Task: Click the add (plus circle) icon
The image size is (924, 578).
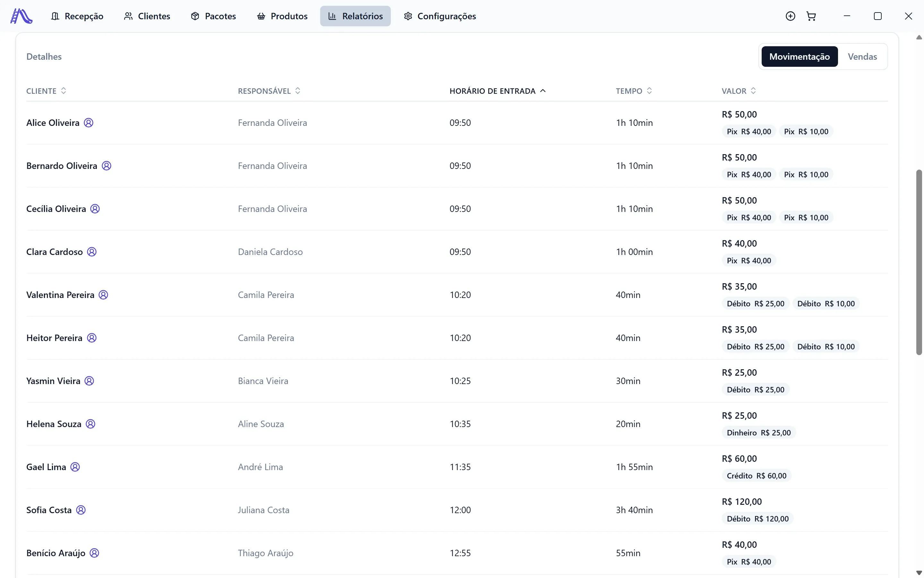Action: click(790, 16)
